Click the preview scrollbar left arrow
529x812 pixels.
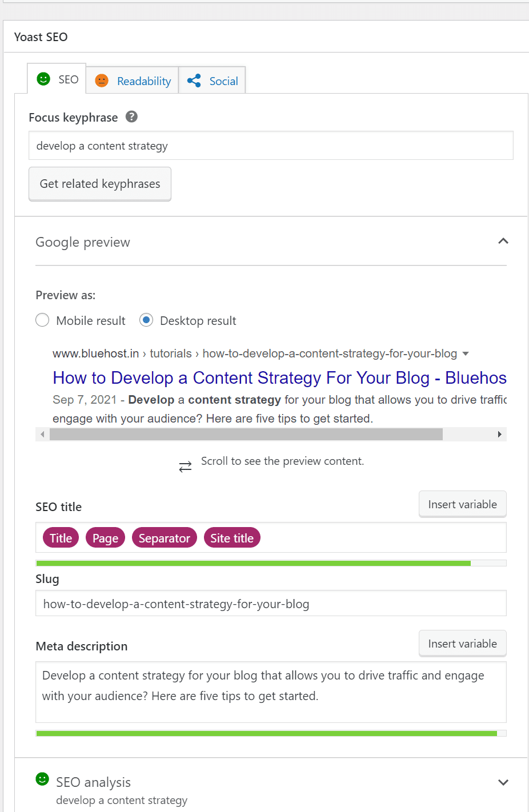(x=42, y=435)
